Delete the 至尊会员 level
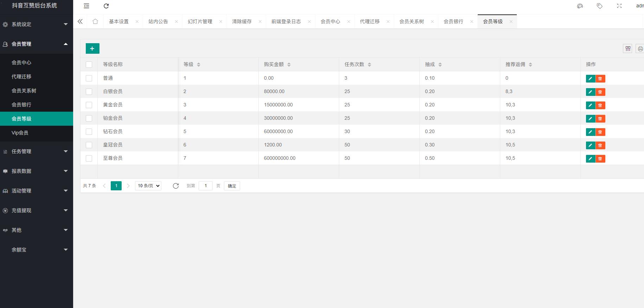Viewport: 644px width, 308px height. (600, 159)
